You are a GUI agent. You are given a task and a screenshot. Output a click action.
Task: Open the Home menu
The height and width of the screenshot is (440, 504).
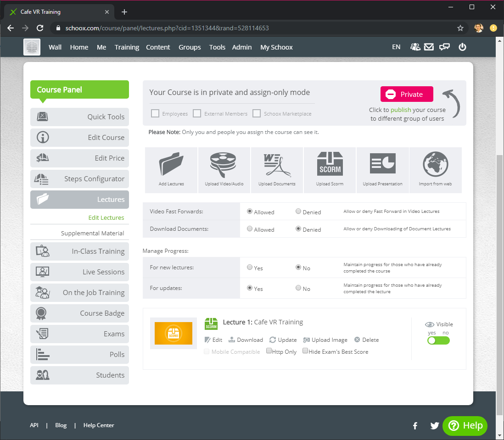[79, 47]
